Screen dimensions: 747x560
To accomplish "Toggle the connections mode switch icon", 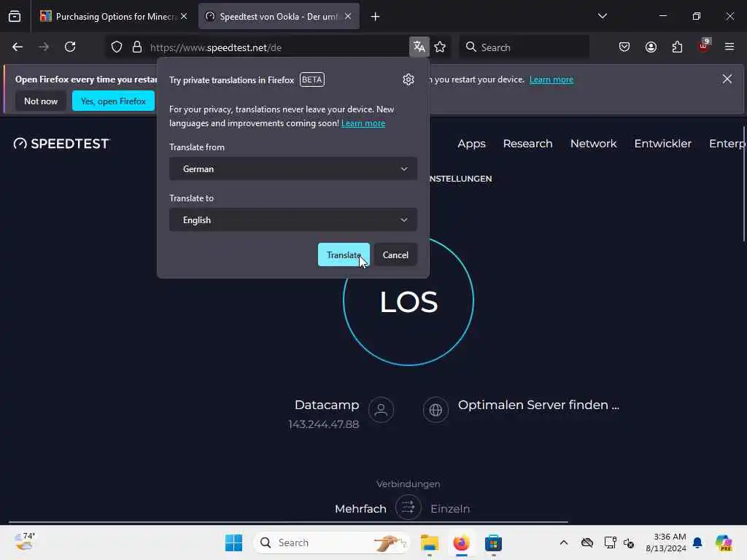I will click(x=409, y=507).
